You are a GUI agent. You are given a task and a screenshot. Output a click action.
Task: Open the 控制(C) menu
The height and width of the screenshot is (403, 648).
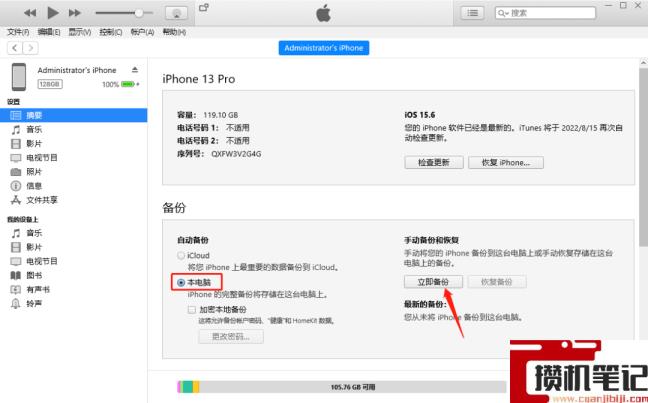[x=111, y=32]
